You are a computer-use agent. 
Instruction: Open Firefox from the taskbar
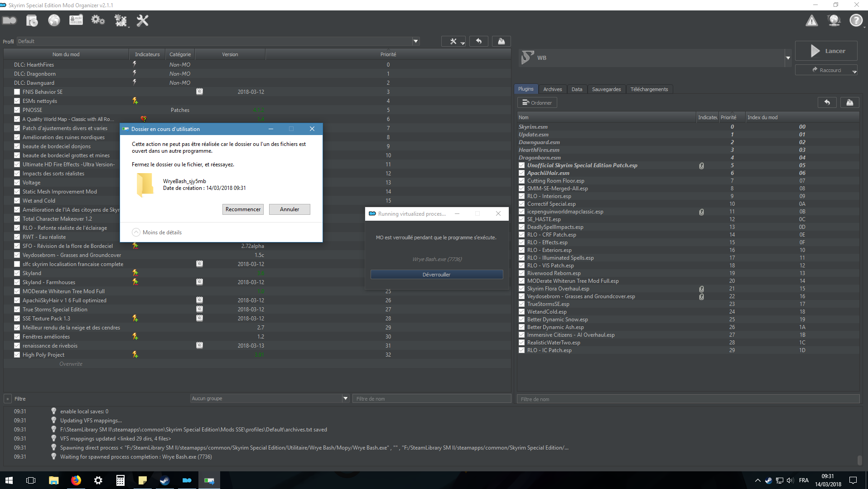pos(76,480)
